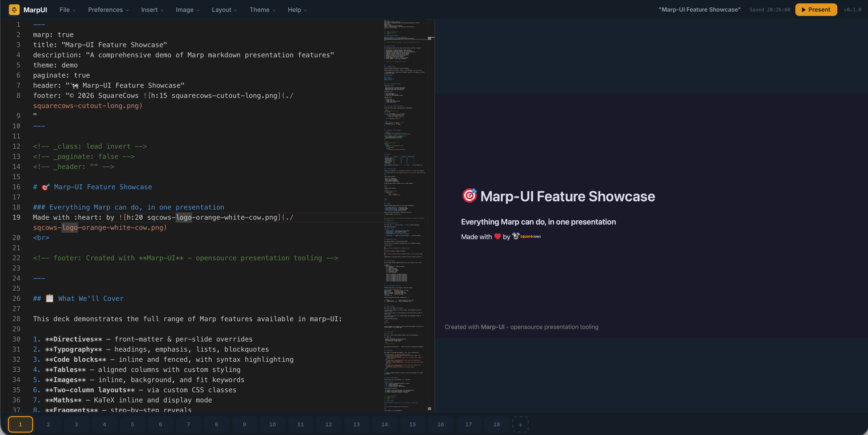The width and height of the screenshot is (868, 435).
Task: Click the cow emoji in header line
Action: (x=74, y=86)
